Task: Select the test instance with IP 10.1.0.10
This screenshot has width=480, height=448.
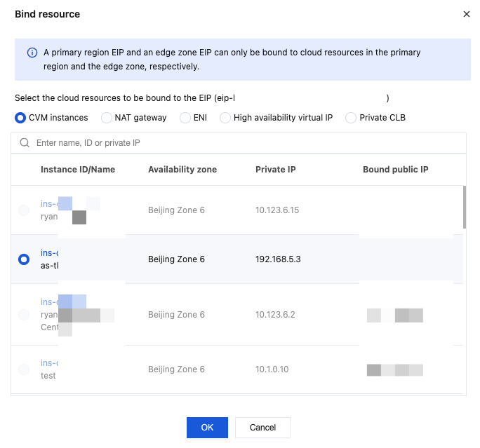Action: 24,369
